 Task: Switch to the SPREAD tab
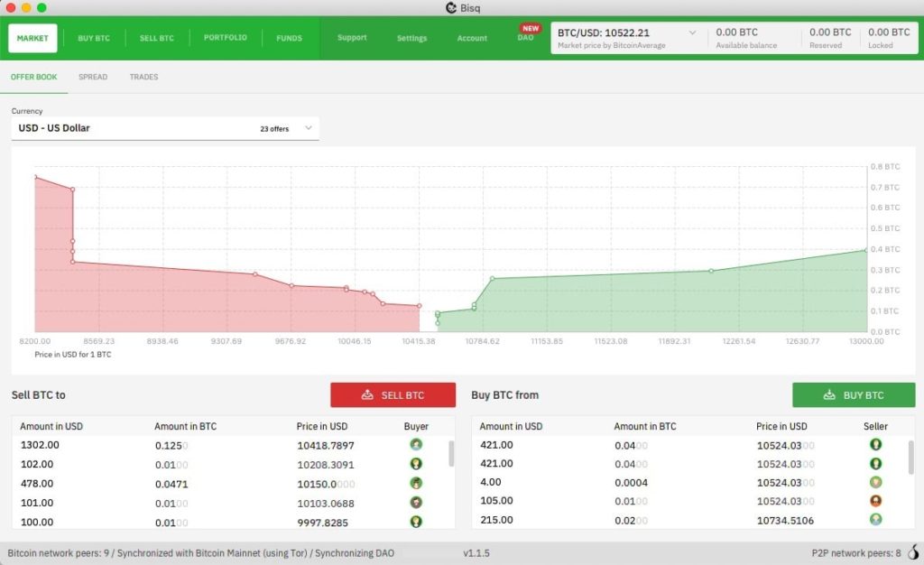click(x=93, y=78)
